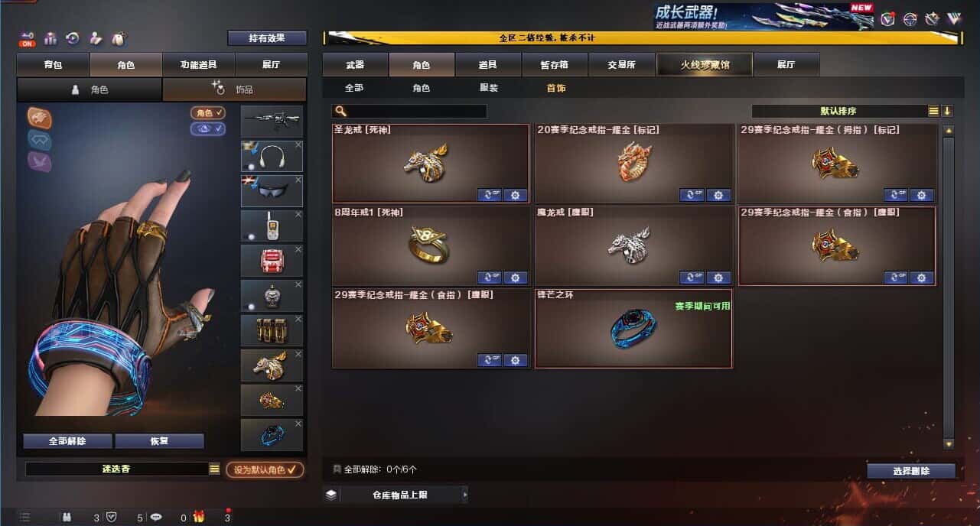Select the purple bird faction icon

(40, 161)
